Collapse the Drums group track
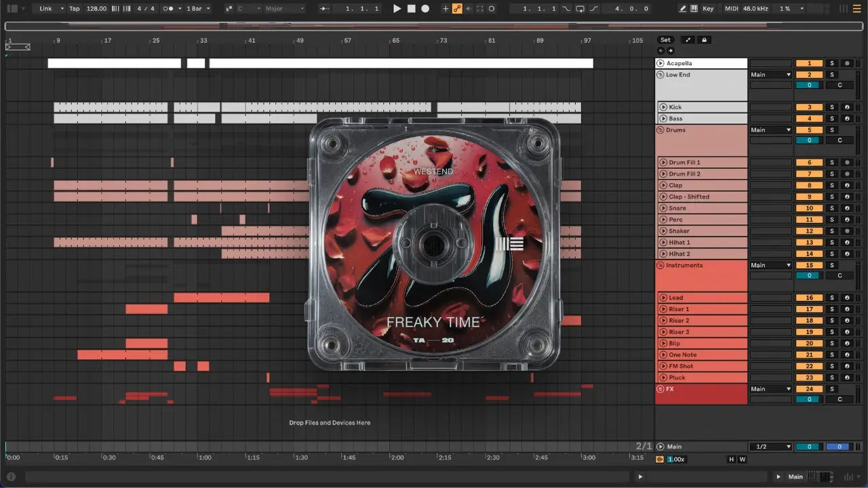Image resolution: width=868 pixels, height=488 pixels. 660,130
